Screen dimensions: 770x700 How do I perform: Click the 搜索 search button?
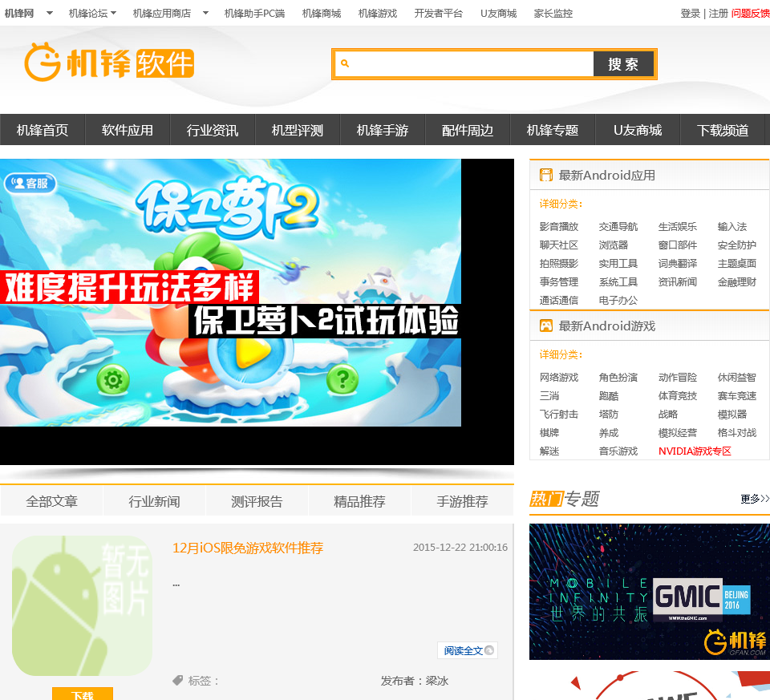click(x=623, y=64)
